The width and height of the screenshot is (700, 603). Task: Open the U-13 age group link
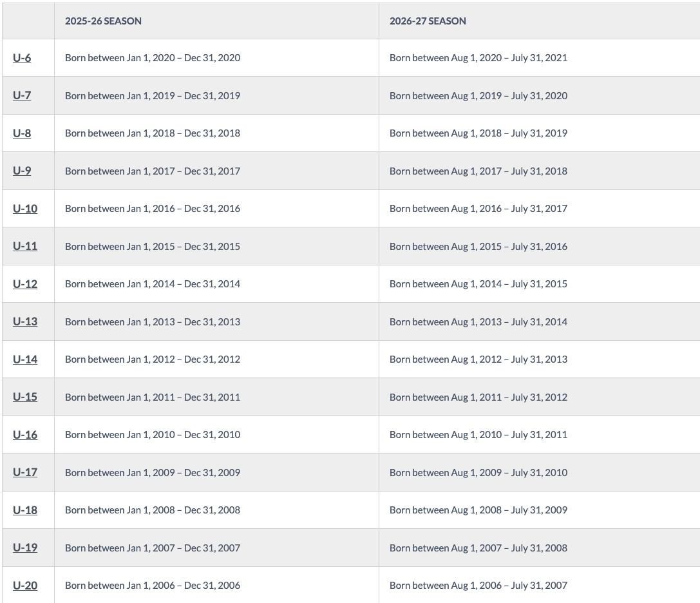(25, 321)
